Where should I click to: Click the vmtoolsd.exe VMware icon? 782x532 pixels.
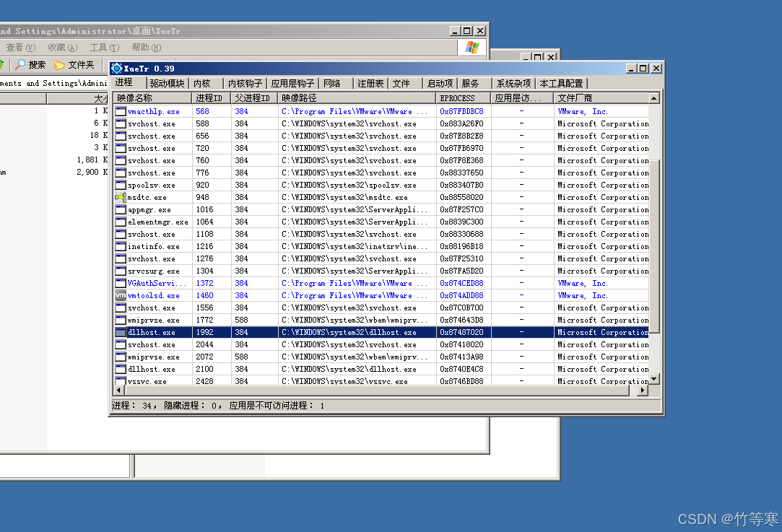pos(121,295)
